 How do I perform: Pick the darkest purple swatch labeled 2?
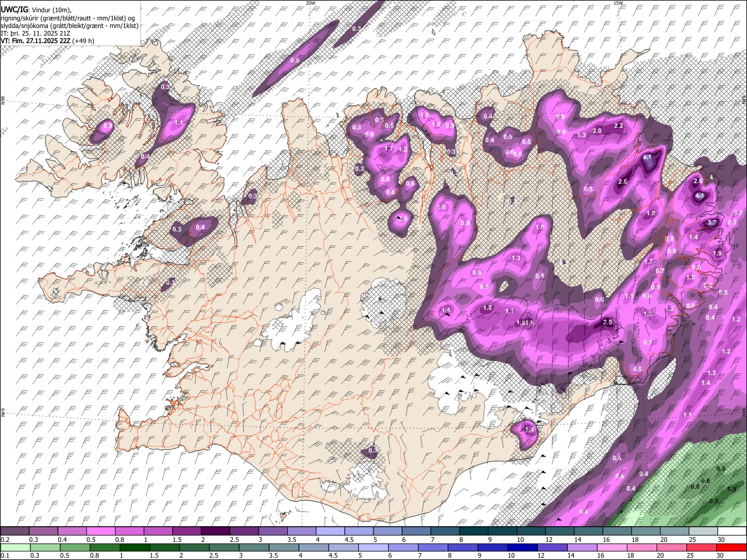click(215, 531)
